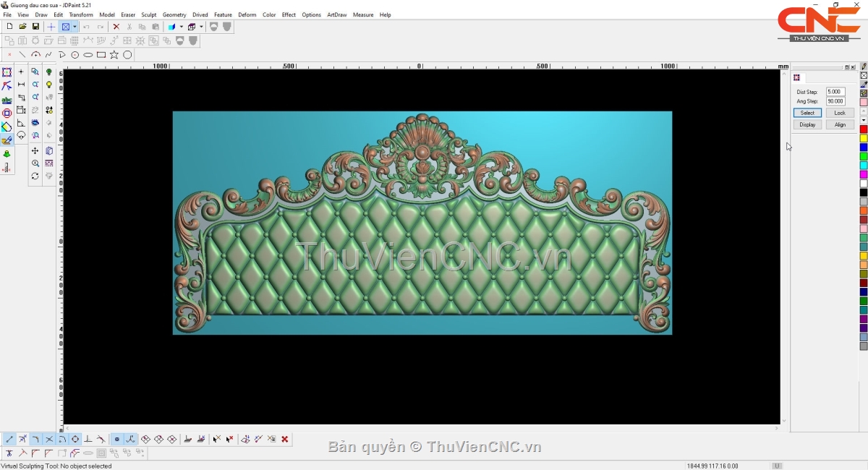This screenshot has width=868, height=470.
Task: Pick the red color swatch
Action: click(864, 129)
